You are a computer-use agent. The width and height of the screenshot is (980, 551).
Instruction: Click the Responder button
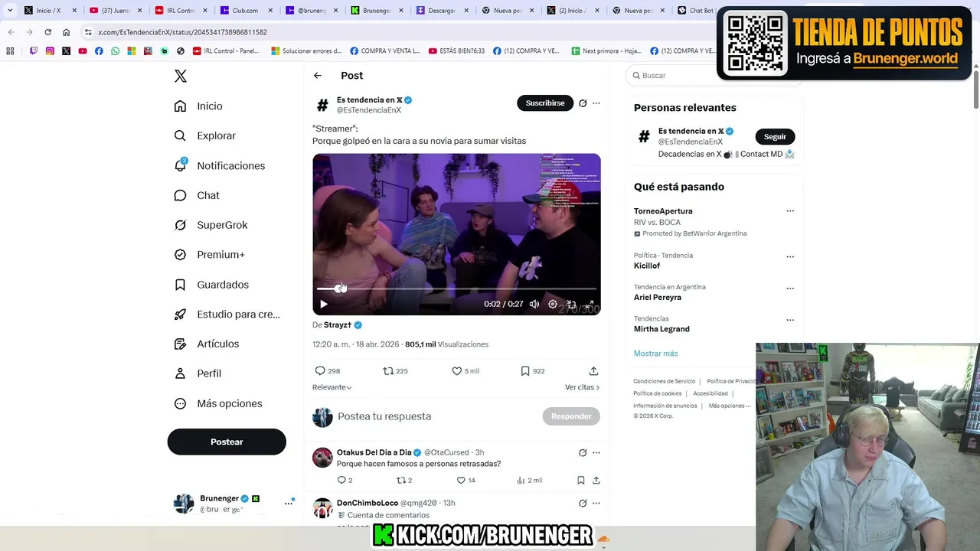[571, 416]
